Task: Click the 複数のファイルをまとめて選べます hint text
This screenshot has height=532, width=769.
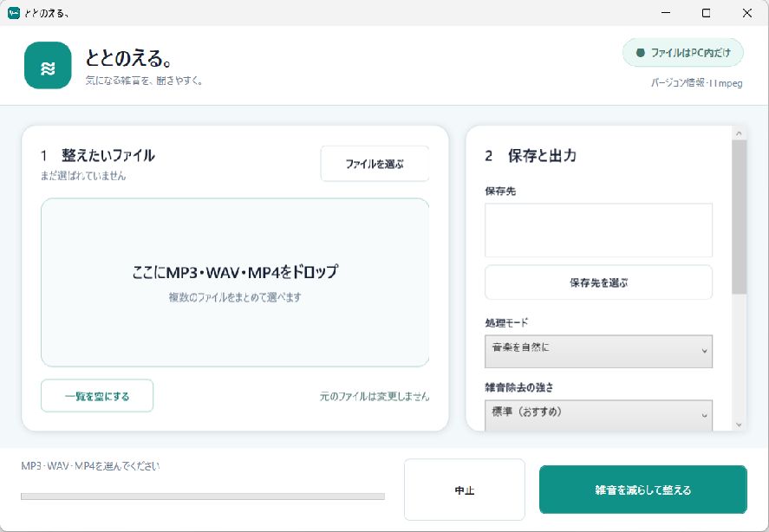Action: coord(235,297)
